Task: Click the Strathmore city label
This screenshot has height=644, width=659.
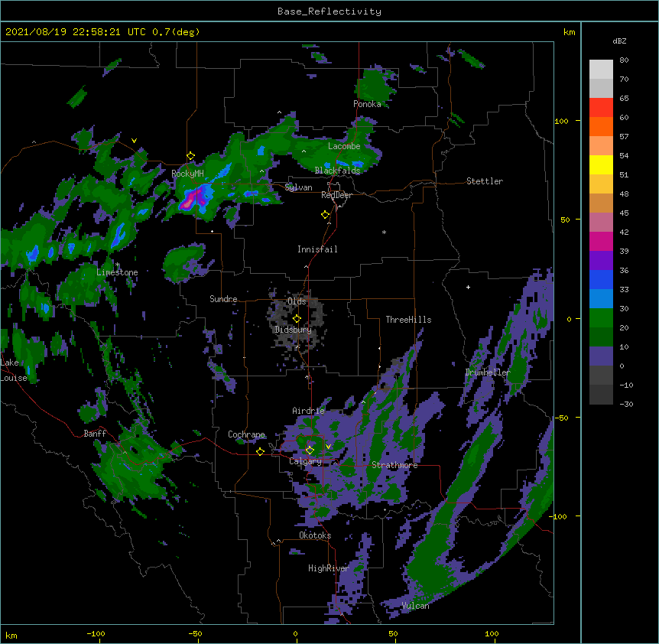Action: (394, 465)
